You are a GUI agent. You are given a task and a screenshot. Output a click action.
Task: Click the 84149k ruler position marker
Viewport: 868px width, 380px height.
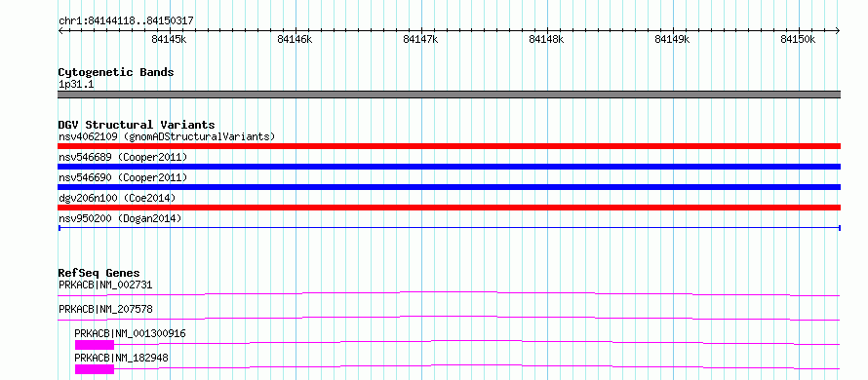(x=673, y=39)
